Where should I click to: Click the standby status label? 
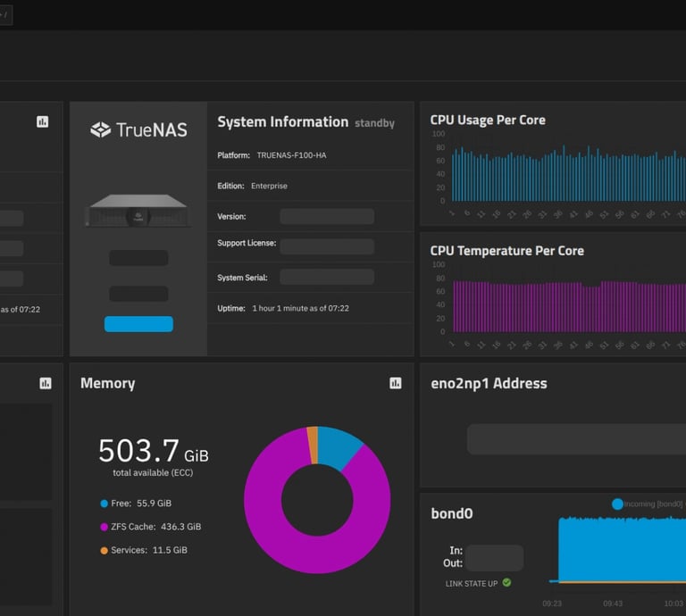[374, 123]
